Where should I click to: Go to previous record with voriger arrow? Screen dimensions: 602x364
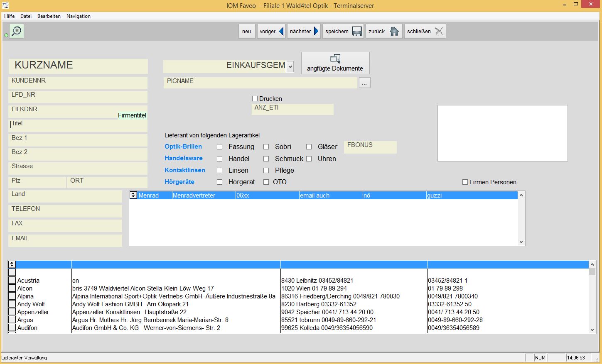pos(281,32)
